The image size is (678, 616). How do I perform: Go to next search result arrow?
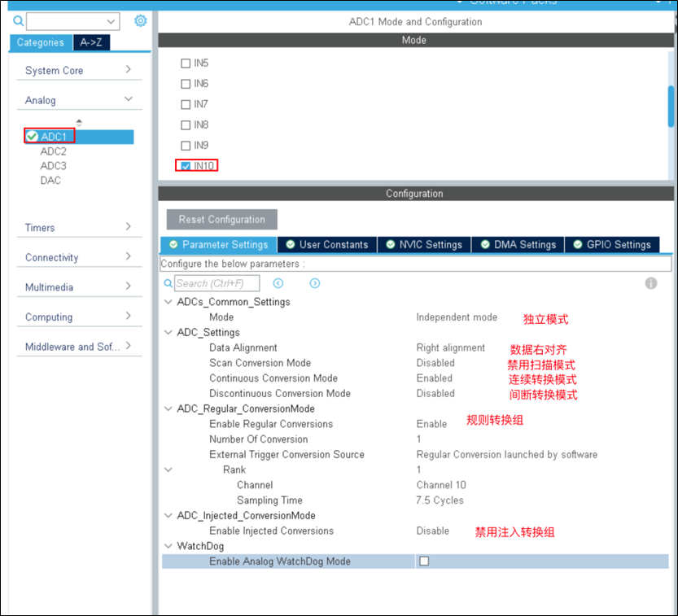(x=315, y=283)
